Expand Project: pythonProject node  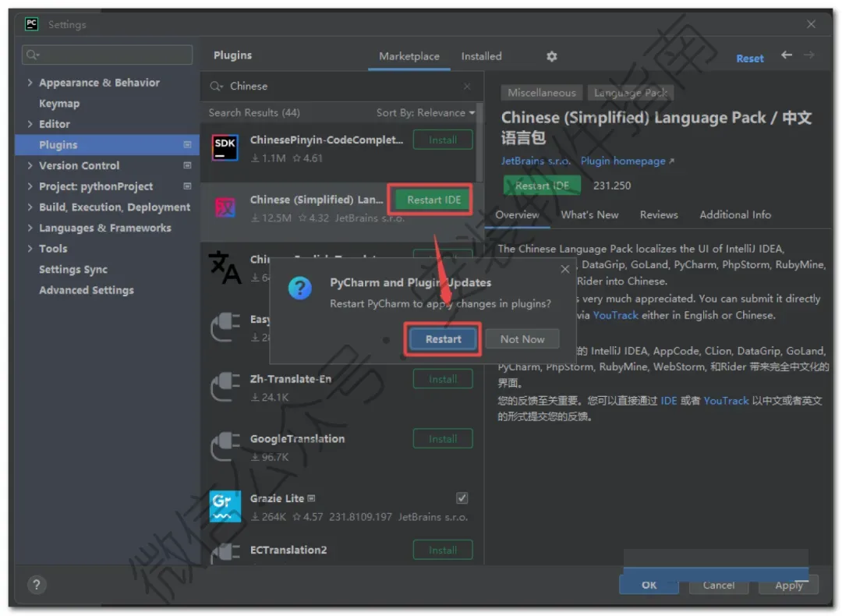pyautogui.click(x=30, y=186)
